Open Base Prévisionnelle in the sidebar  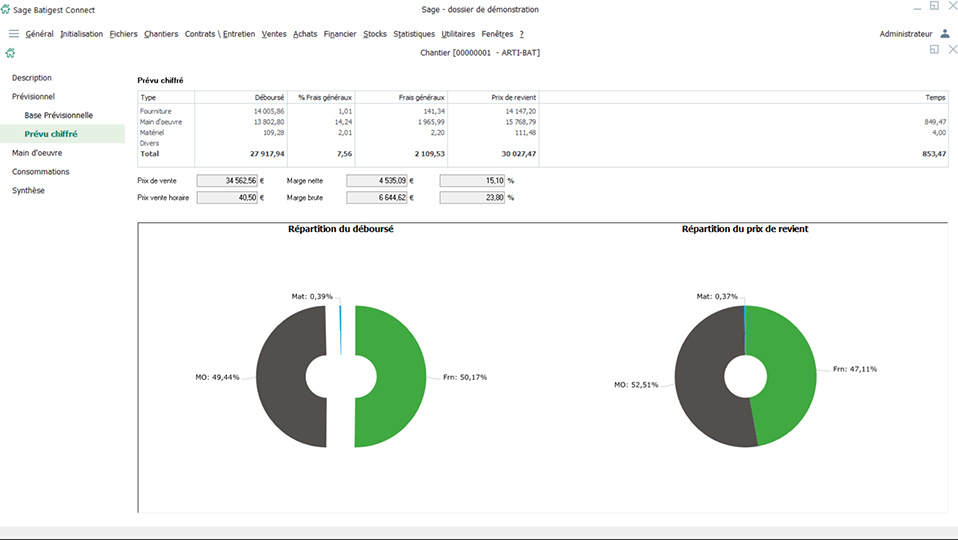point(59,115)
